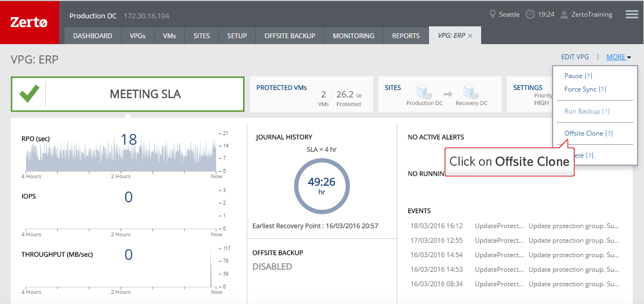Click the Production DC title

click(93, 16)
